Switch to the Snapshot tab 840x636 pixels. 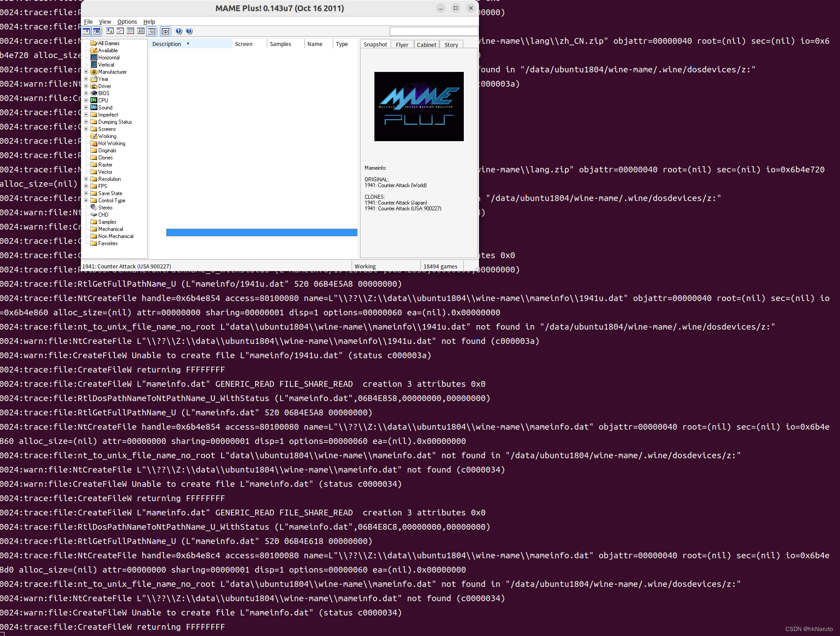point(375,44)
